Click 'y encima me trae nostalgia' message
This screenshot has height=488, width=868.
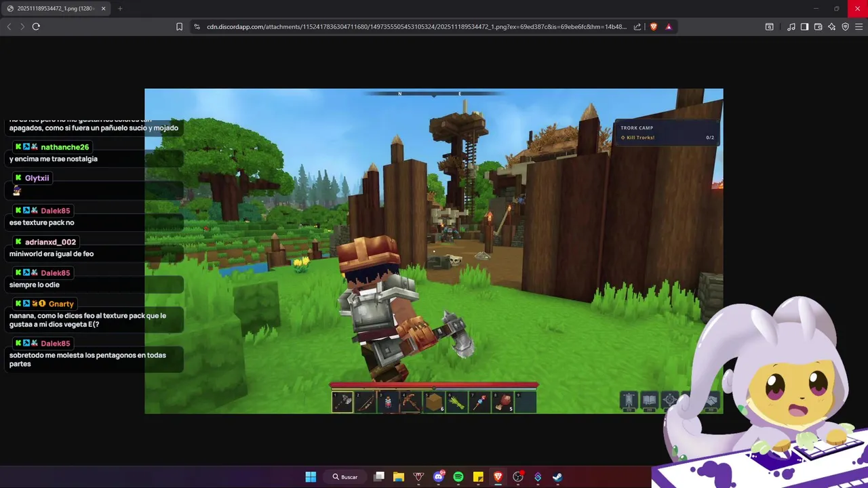(54, 159)
